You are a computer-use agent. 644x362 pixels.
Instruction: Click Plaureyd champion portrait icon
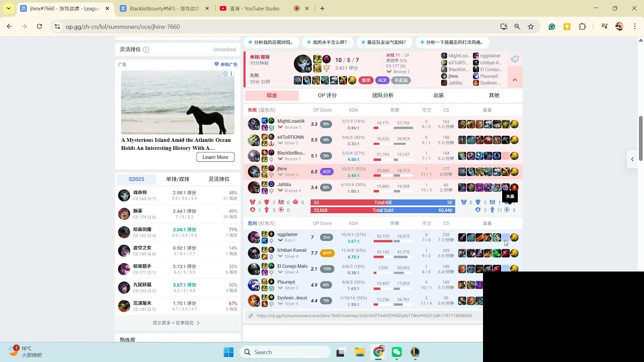click(254, 285)
